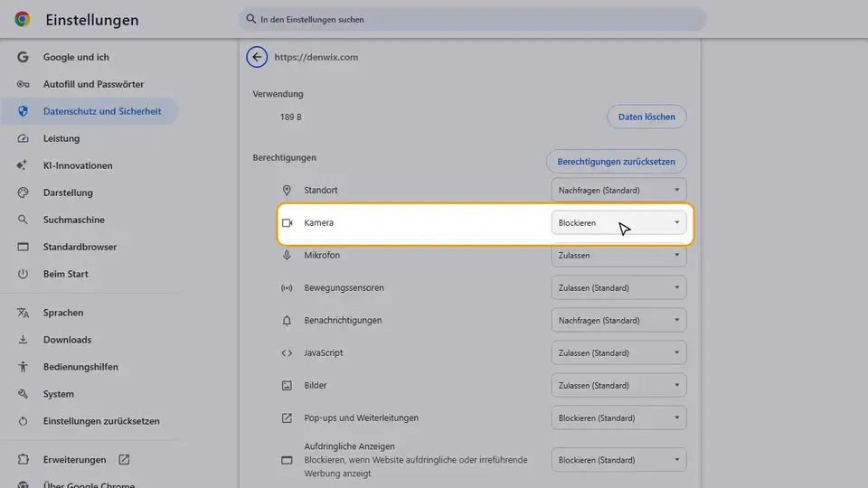
Task: Click the bell icon for Benachrichtigungen
Action: (x=287, y=320)
